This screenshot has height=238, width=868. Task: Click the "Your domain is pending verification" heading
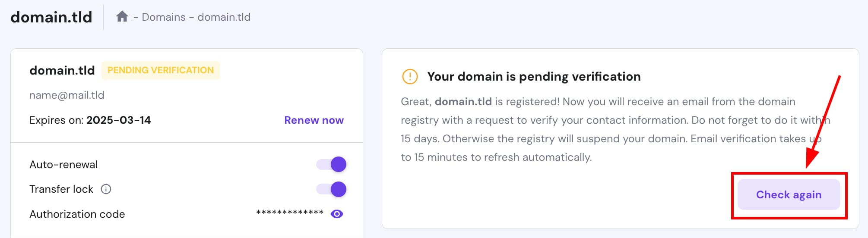(534, 77)
